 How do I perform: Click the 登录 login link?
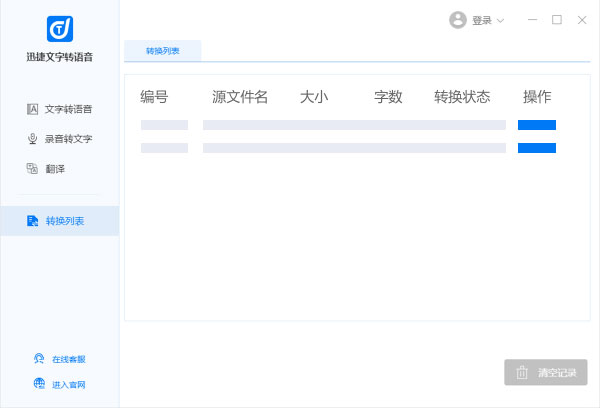pos(482,21)
